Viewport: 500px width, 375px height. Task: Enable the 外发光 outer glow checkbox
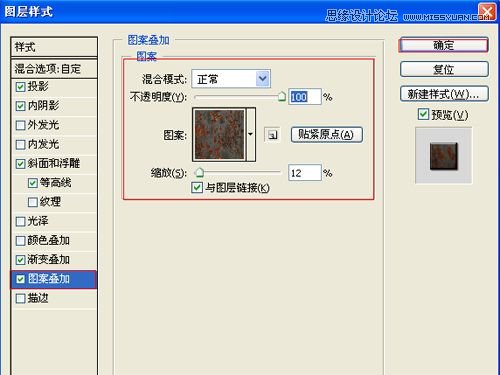(x=20, y=125)
